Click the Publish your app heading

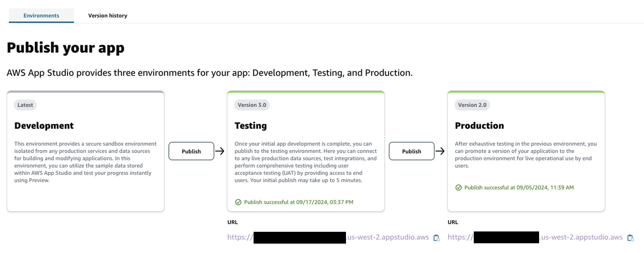[66, 48]
